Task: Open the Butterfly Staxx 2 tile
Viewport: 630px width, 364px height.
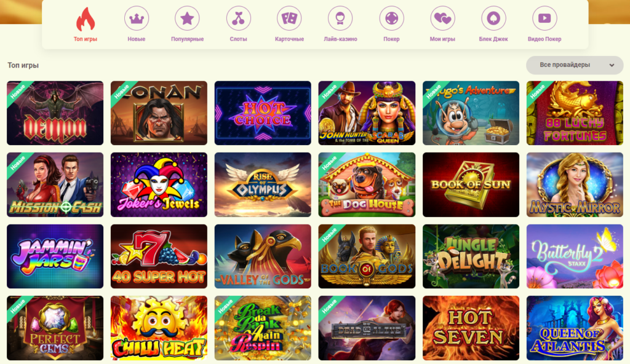Action: tap(575, 256)
